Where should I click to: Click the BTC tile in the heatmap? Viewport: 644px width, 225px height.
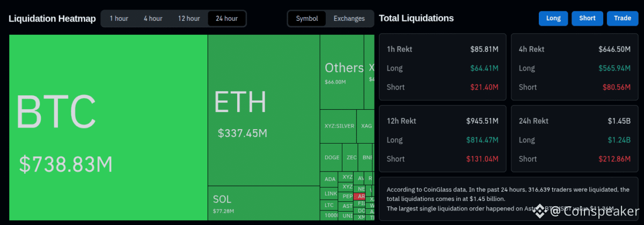(108, 127)
